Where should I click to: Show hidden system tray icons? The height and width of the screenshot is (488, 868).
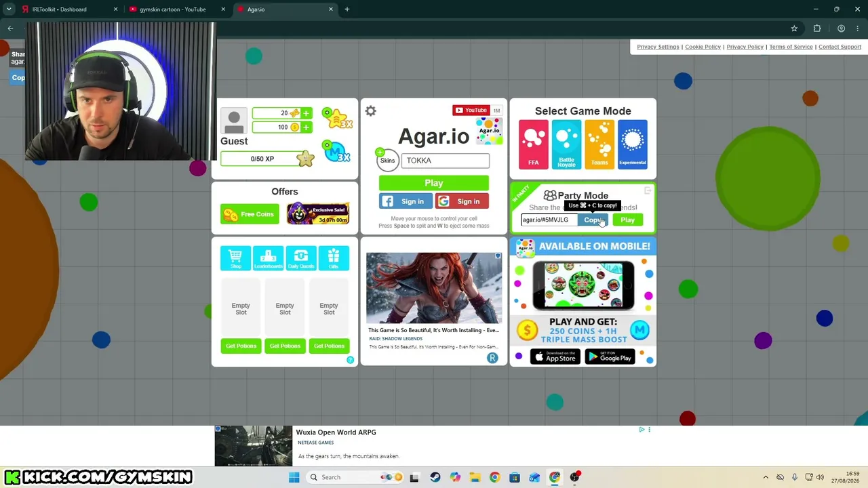(x=766, y=477)
